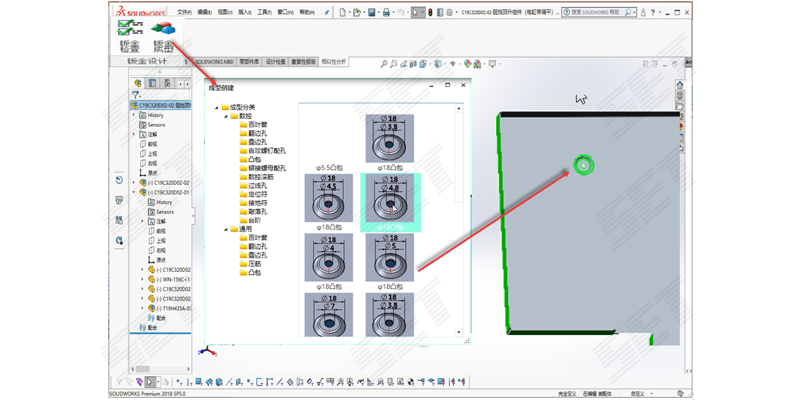The width and height of the screenshot is (800, 400).
Task: Select the 台阶 folder
Action: click(x=251, y=220)
